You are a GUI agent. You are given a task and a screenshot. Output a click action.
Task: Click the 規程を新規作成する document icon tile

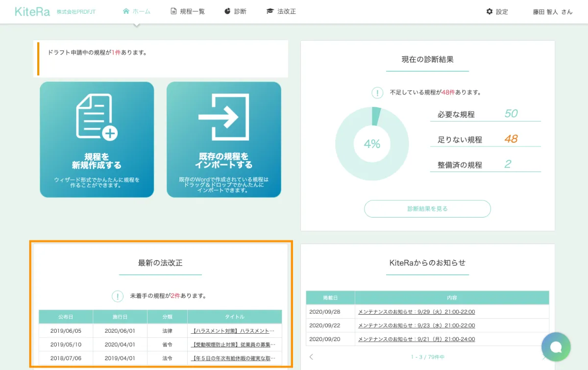click(x=97, y=115)
